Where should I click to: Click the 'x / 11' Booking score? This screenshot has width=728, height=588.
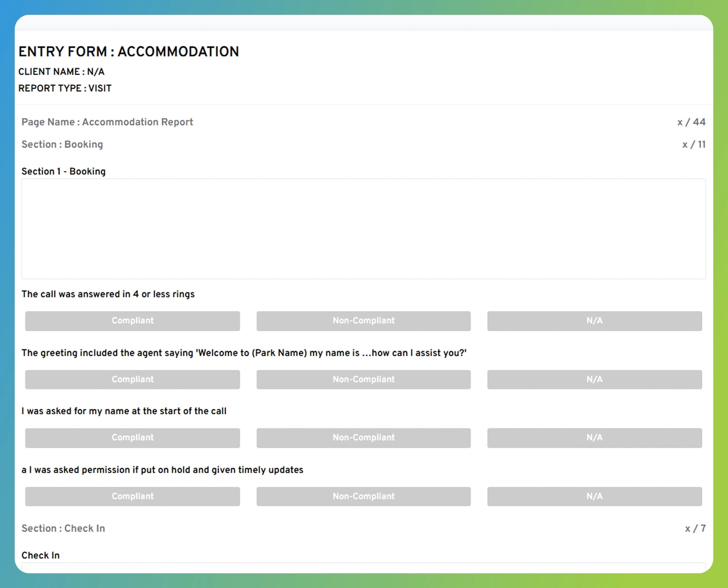(694, 144)
